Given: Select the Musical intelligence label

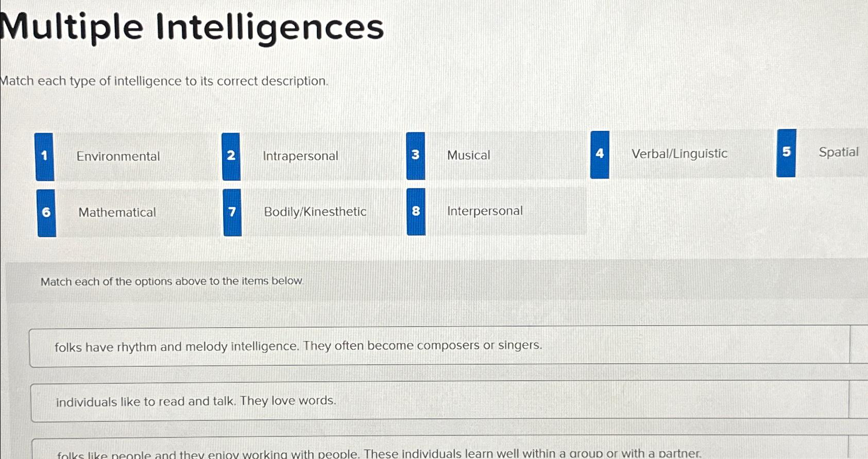Looking at the screenshot, I should pos(468,155).
